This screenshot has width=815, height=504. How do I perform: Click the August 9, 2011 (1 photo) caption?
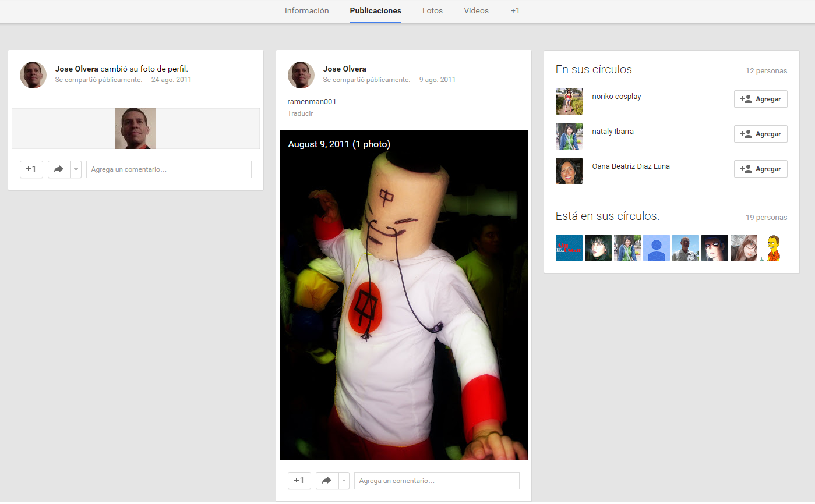click(339, 144)
